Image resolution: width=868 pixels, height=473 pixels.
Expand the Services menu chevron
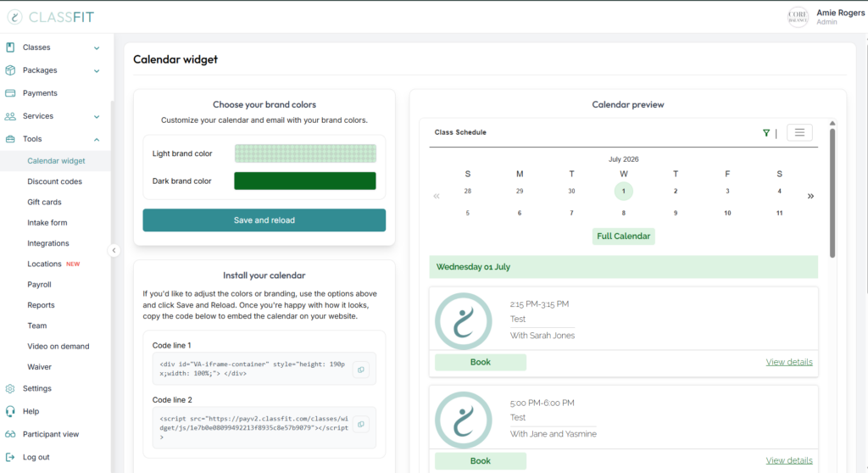click(x=97, y=117)
